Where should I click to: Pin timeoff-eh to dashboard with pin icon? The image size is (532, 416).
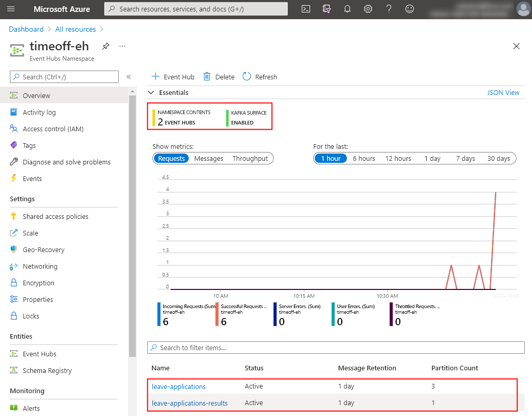106,46
